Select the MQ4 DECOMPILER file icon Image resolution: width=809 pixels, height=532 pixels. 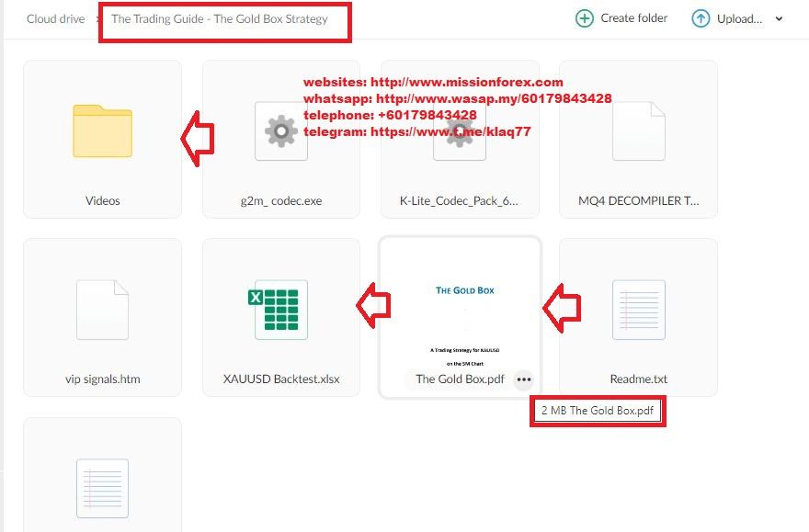(x=638, y=131)
